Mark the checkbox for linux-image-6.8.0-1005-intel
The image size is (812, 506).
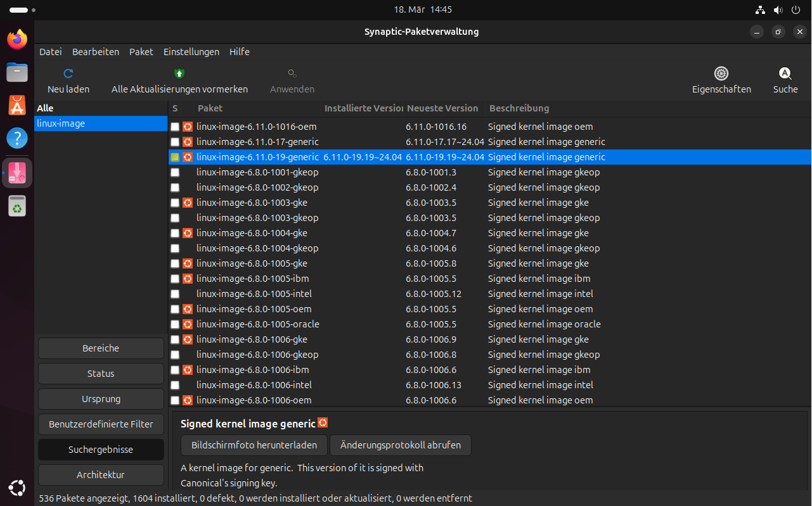click(175, 294)
